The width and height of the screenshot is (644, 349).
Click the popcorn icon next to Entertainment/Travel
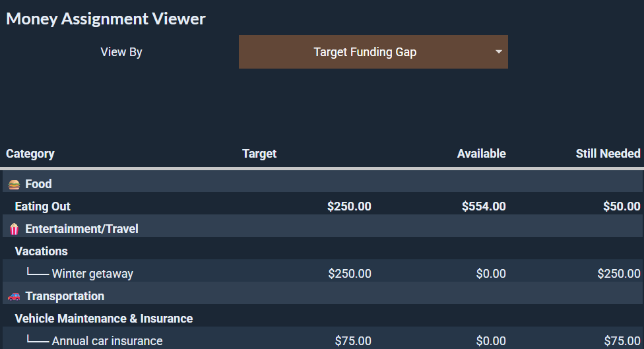coord(14,229)
